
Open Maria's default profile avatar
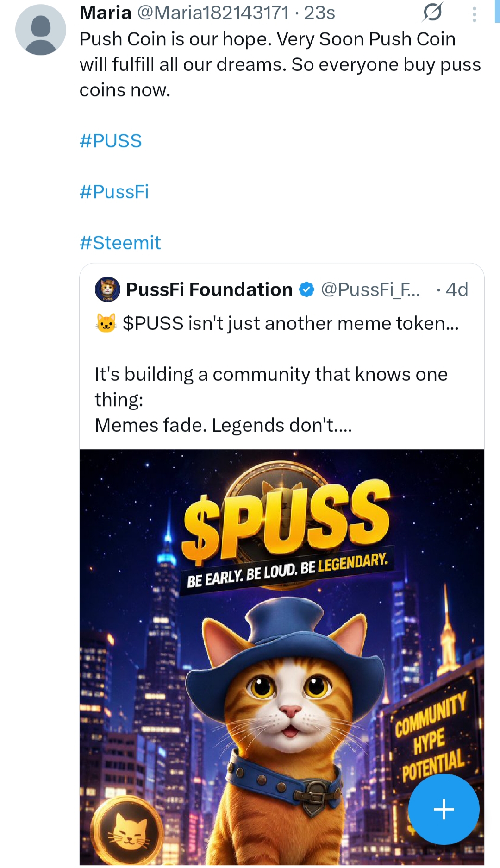pos(41,30)
